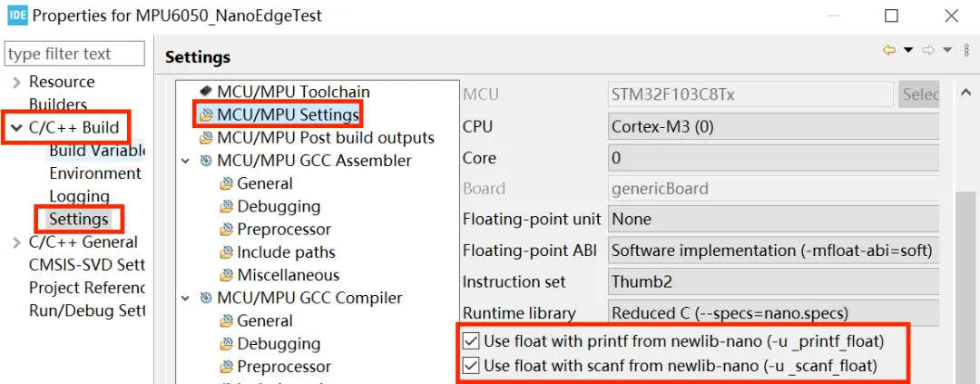
Task: Select Settings under C/C++ Build
Action: click(x=79, y=219)
